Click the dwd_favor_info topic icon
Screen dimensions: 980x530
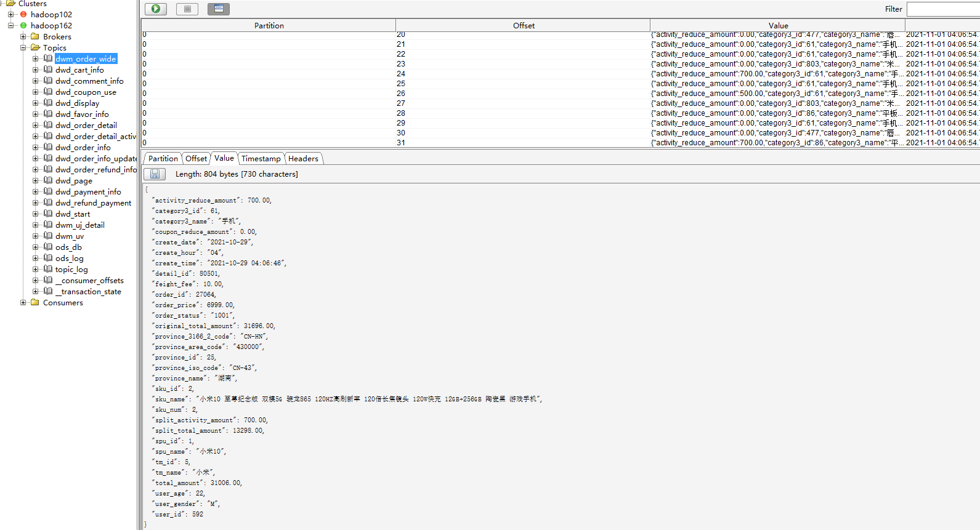coord(48,114)
